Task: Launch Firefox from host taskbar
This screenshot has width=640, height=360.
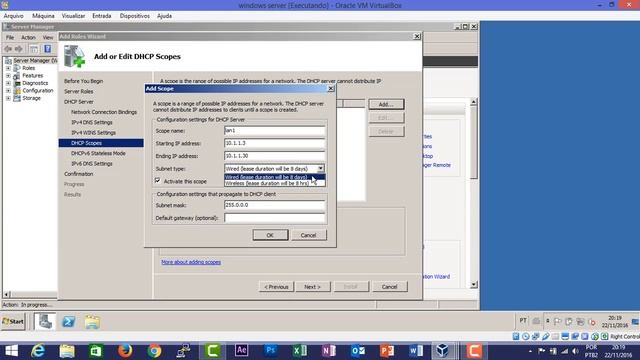Action: pyautogui.click(x=125, y=351)
